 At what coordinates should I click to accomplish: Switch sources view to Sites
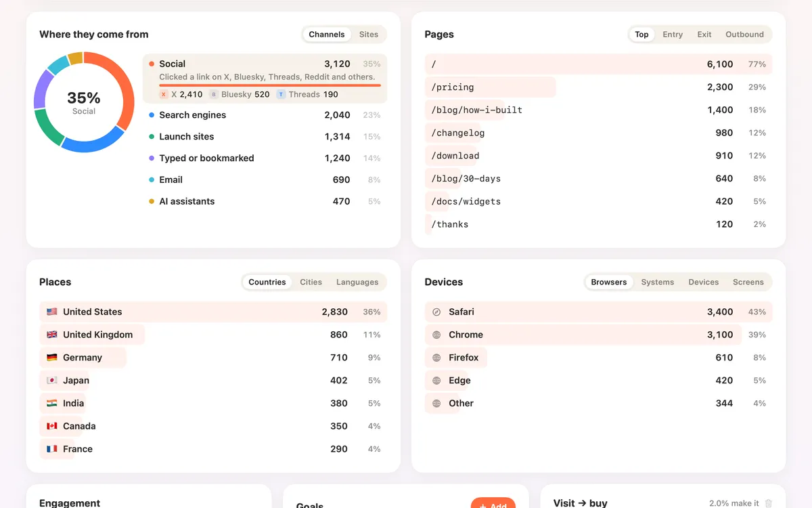369,35
